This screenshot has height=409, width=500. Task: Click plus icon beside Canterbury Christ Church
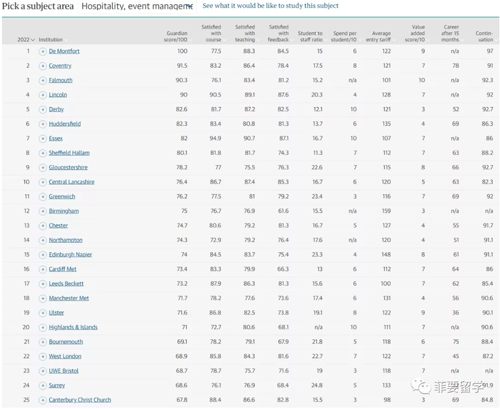pos(42,400)
